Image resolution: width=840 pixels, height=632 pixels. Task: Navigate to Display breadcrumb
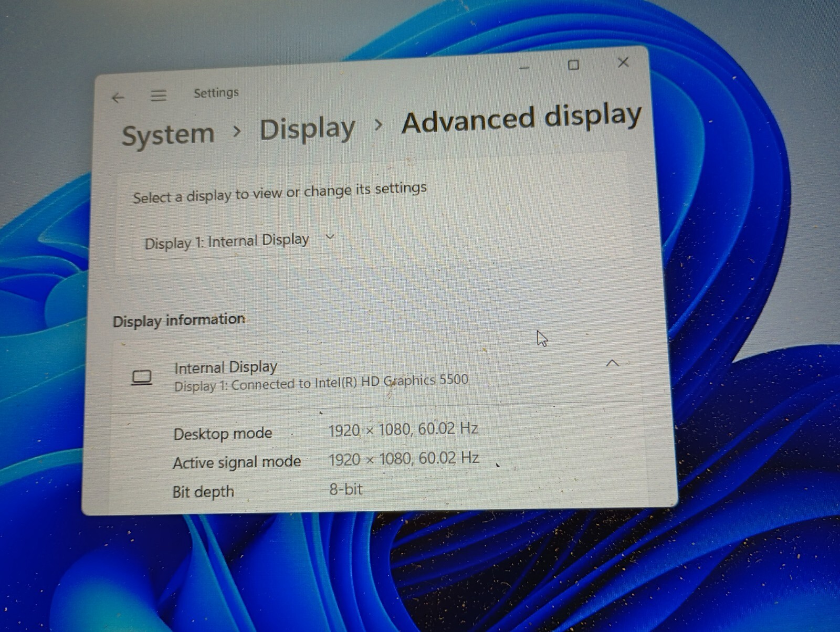click(307, 129)
